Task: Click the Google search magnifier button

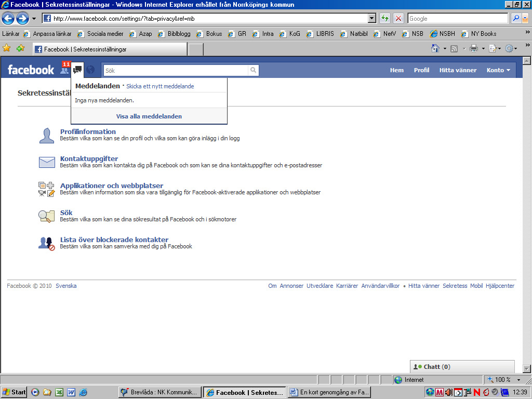Action: (516, 18)
